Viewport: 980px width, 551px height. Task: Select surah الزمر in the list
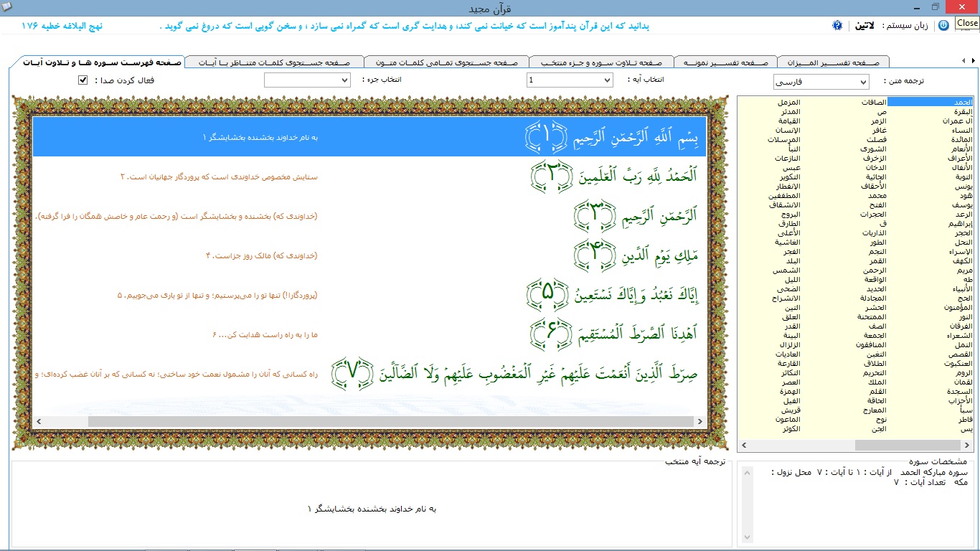[879, 121]
